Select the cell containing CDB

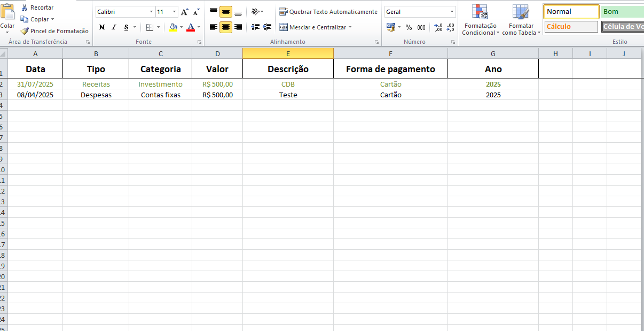288,84
